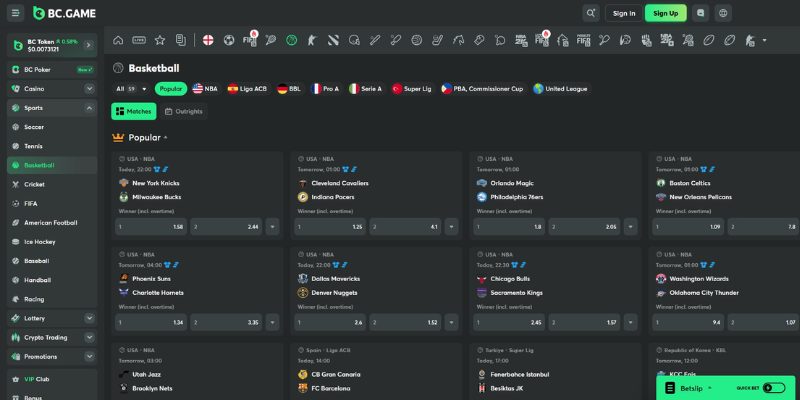This screenshot has height=400, width=800.
Task: Open the hamburger menu icon
Action: coord(15,13)
